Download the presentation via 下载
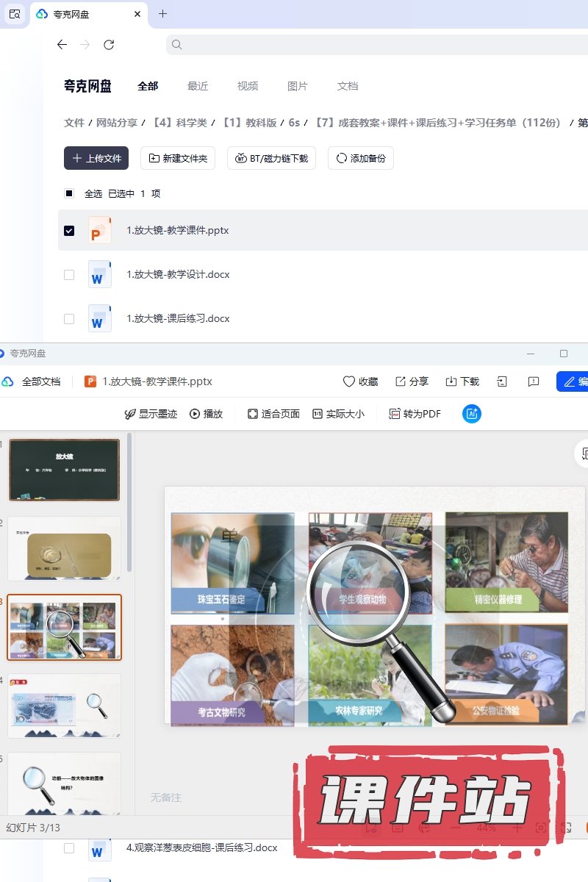588x882 pixels. point(462,381)
